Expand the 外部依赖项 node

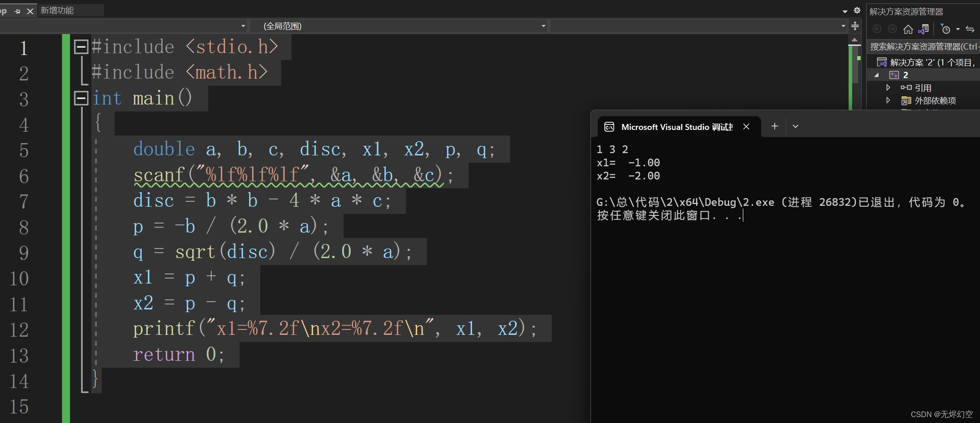[x=888, y=100]
